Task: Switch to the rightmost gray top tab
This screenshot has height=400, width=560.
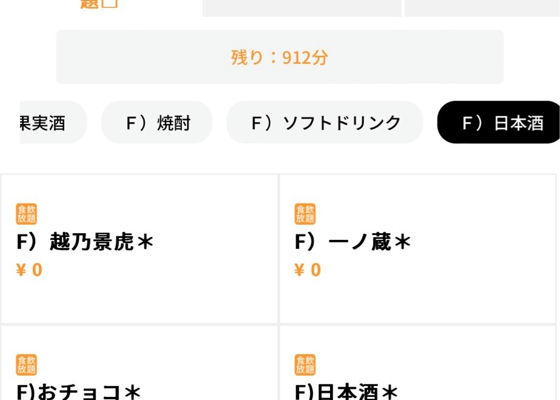Action: point(482,8)
